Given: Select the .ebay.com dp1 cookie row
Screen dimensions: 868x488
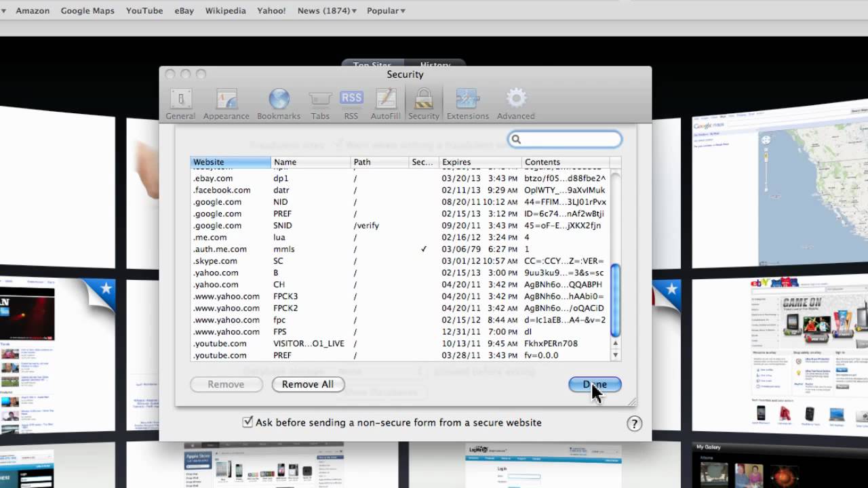Looking at the screenshot, I should point(400,178).
